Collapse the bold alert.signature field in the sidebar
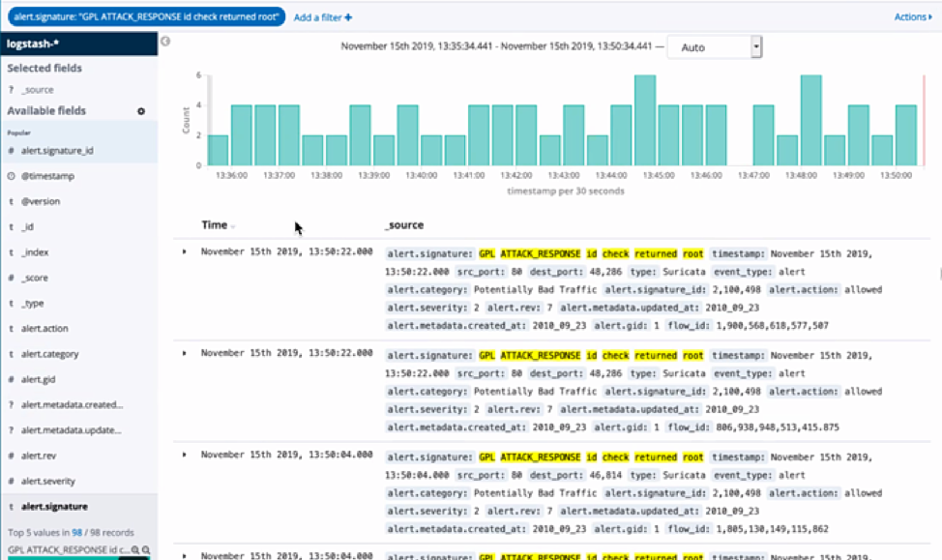 (79, 507)
